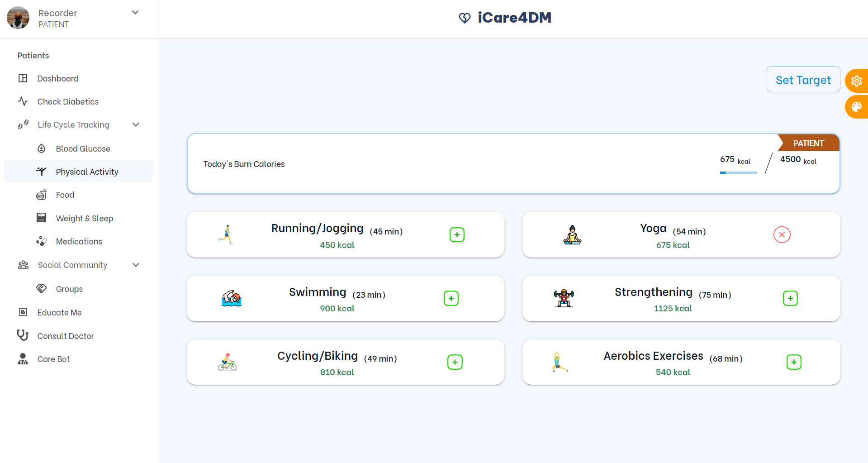Click the Yoga meditation icon
This screenshot has height=463, width=868.
[572, 234]
